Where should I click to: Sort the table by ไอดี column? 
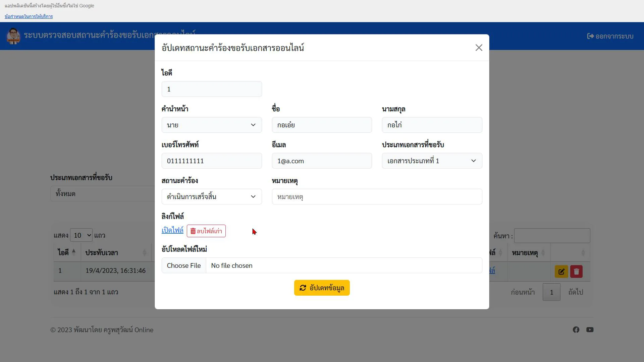(x=67, y=253)
